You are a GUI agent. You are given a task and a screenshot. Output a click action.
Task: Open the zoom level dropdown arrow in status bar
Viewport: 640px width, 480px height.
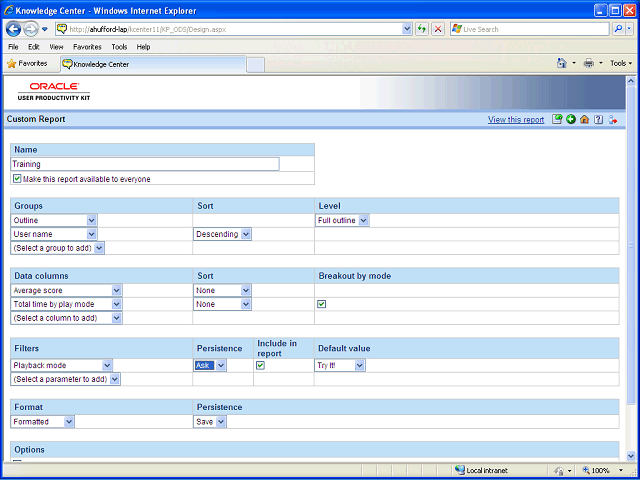[622, 470]
